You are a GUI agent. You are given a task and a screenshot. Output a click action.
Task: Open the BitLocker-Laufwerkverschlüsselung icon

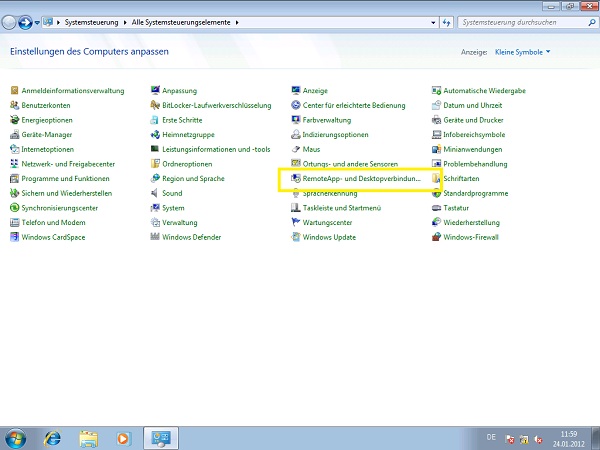(155, 105)
